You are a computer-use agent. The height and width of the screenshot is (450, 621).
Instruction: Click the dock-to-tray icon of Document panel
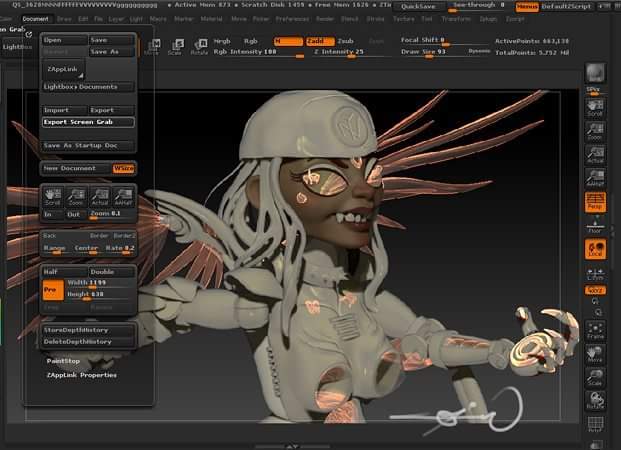coord(29,35)
